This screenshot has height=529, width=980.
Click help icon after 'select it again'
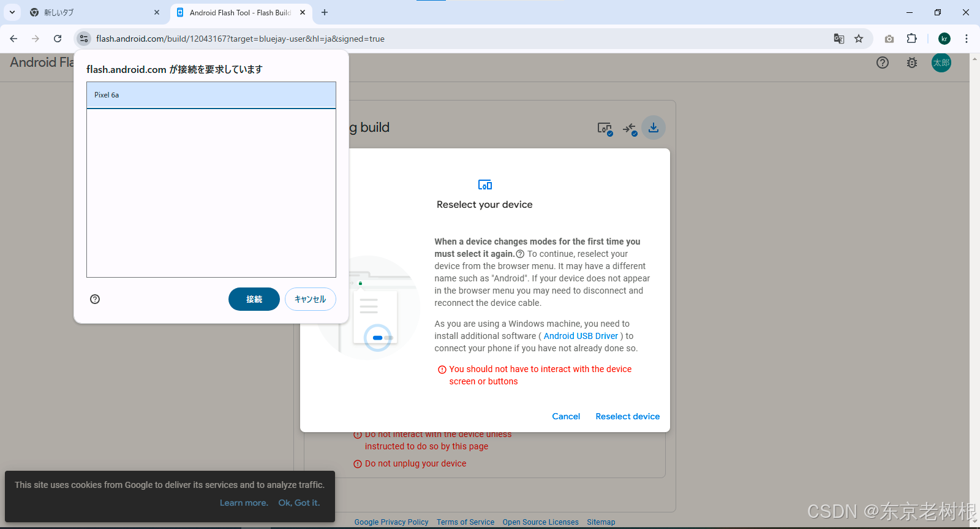[520, 254]
